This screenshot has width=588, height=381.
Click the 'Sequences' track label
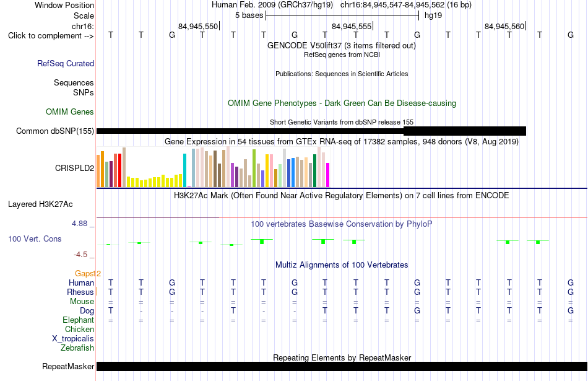(74, 82)
